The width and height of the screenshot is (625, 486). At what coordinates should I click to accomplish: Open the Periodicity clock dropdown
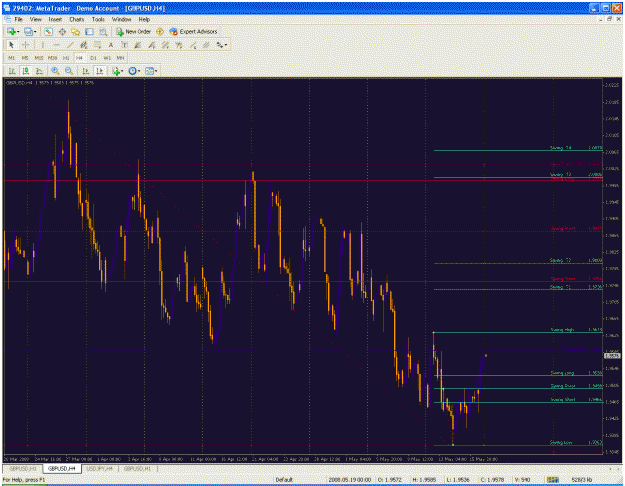[x=134, y=71]
